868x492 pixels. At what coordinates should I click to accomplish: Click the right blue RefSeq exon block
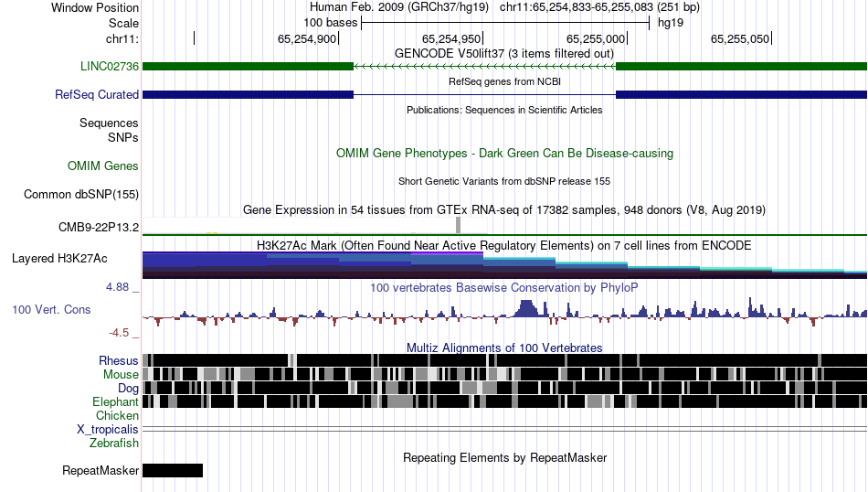[x=741, y=95]
